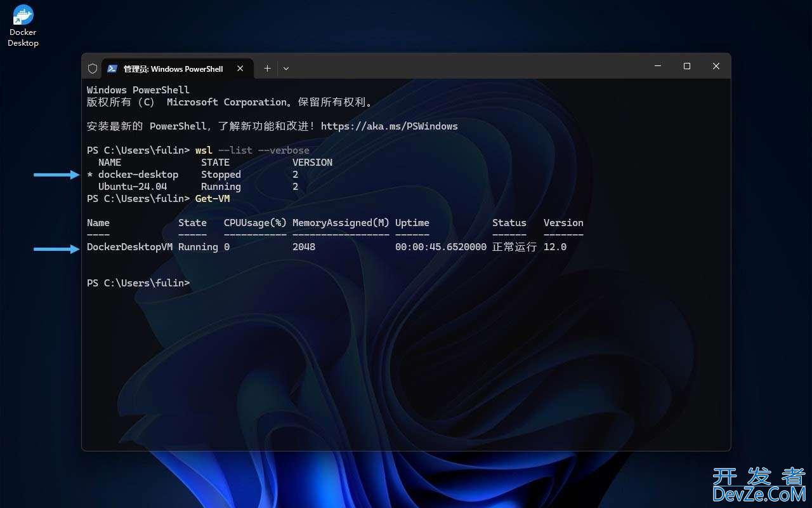This screenshot has width=812, height=508.
Task: Click the 'Get-VM' command text
Action: (213, 199)
